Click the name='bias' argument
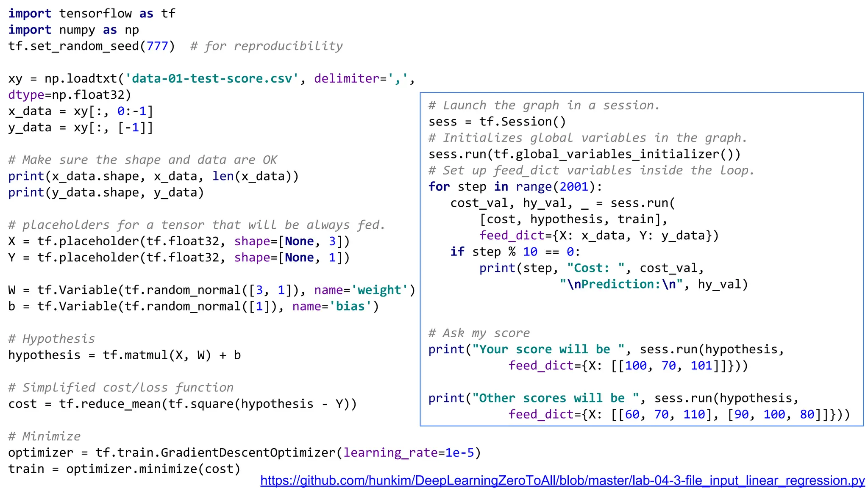Viewport: 868px width, 488px height. (x=332, y=306)
